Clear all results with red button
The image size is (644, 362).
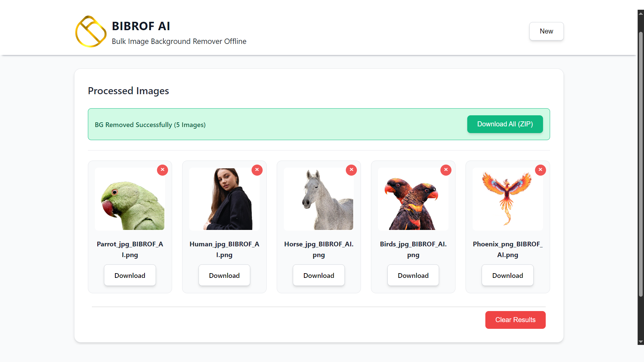click(515, 320)
